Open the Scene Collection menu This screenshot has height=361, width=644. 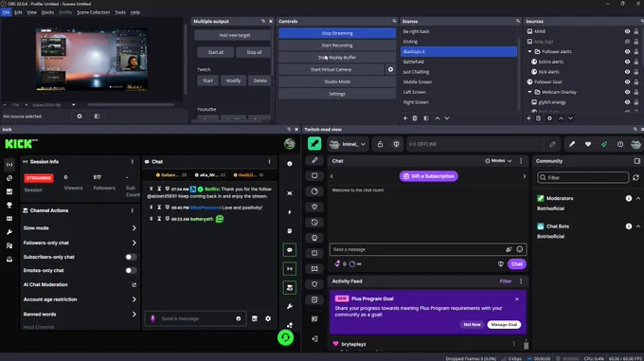93,12
